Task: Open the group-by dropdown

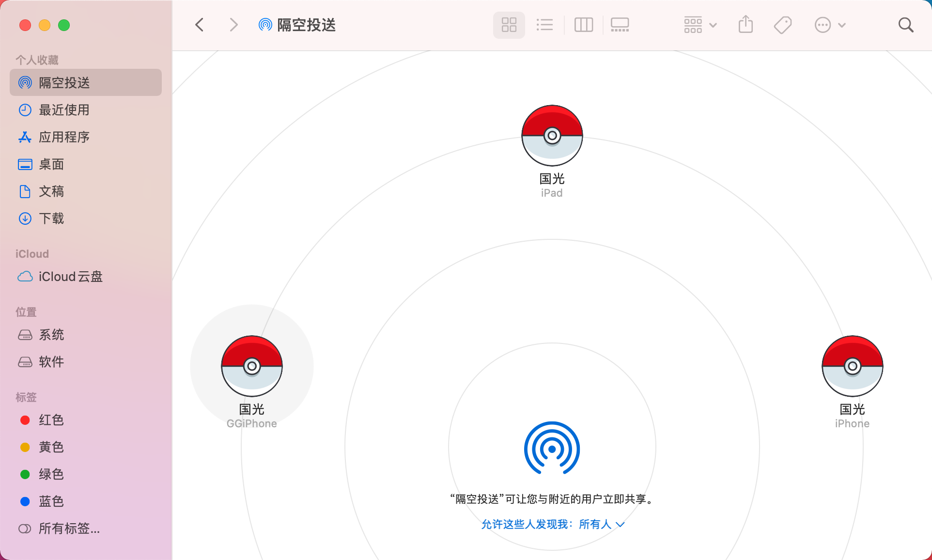Action: (x=699, y=25)
